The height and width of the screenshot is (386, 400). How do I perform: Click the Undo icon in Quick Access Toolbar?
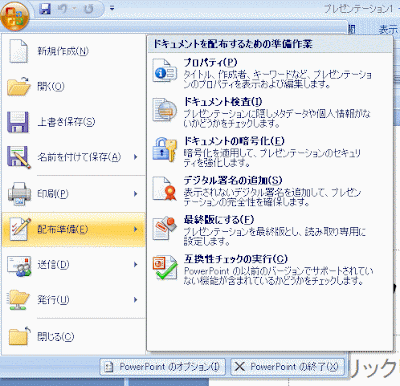point(62,9)
